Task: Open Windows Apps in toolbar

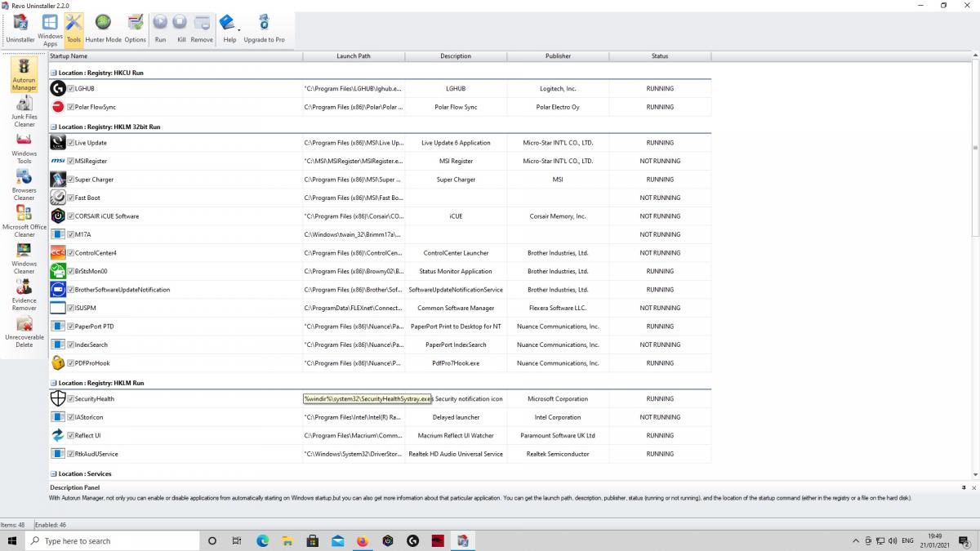Action: tap(50, 29)
